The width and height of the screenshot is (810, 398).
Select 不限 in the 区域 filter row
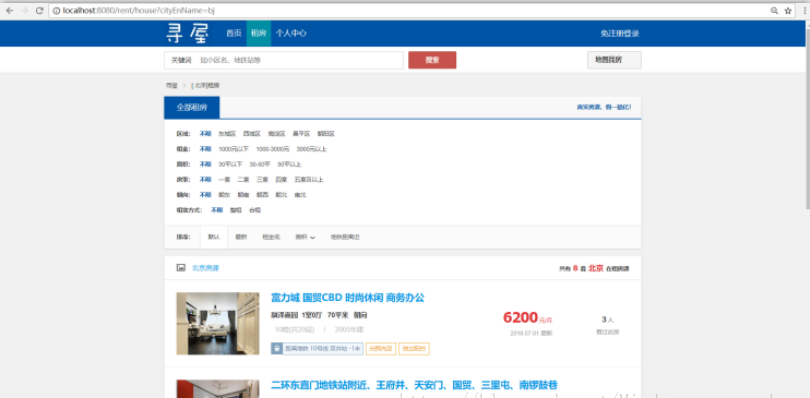206,133
